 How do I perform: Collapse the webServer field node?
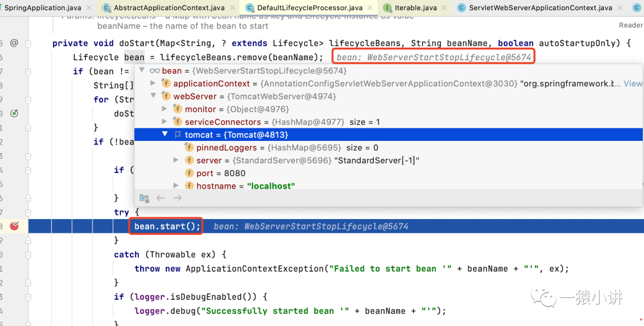(153, 96)
